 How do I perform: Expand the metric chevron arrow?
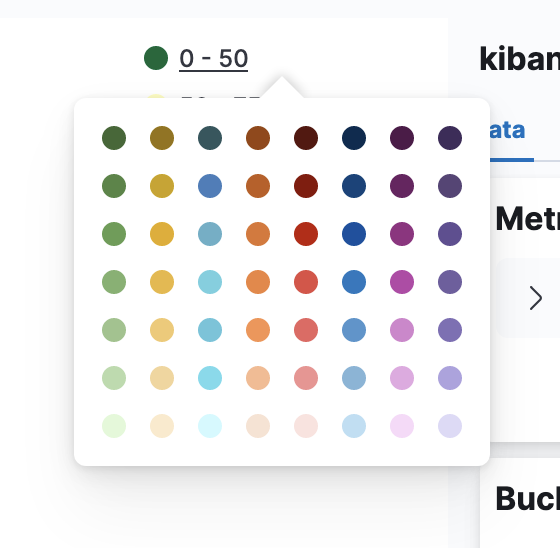pyautogui.click(x=535, y=298)
